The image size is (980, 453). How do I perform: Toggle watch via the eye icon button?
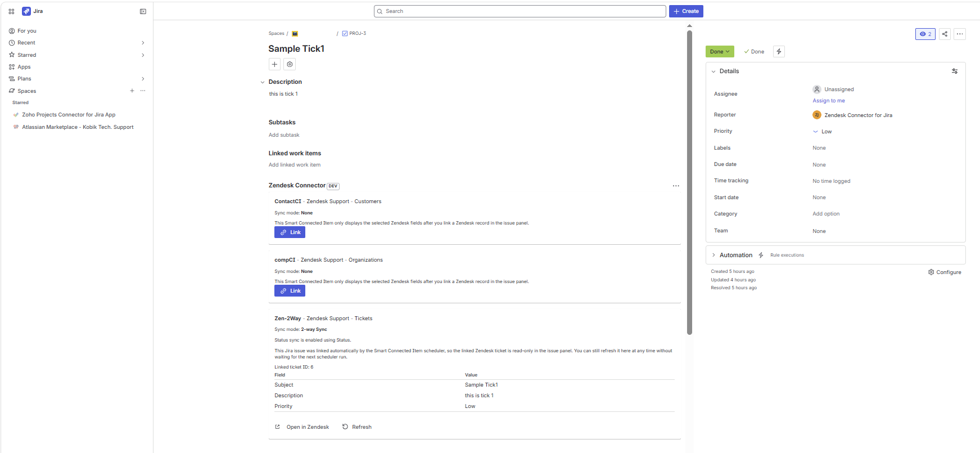point(925,34)
